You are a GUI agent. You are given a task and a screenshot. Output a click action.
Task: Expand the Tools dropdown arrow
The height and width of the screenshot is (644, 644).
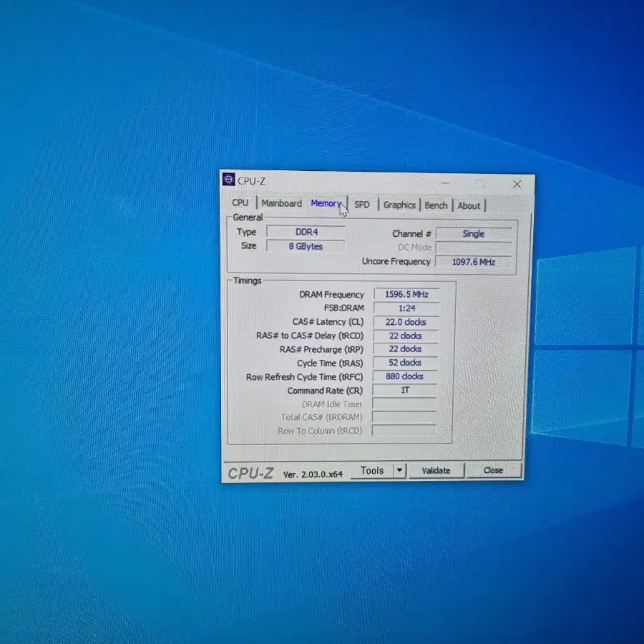point(399,471)
